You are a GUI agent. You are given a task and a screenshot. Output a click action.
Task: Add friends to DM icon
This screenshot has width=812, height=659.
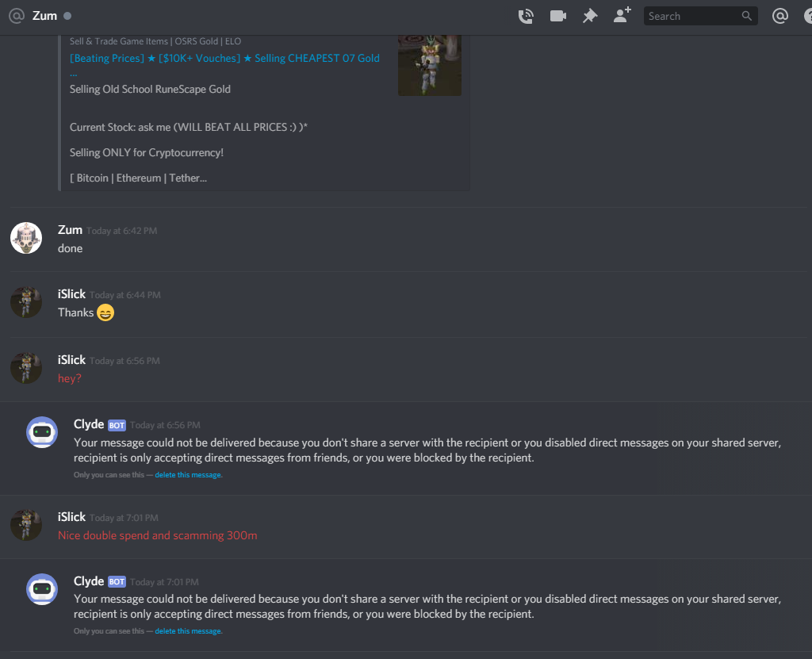click(x=622, y=15)
